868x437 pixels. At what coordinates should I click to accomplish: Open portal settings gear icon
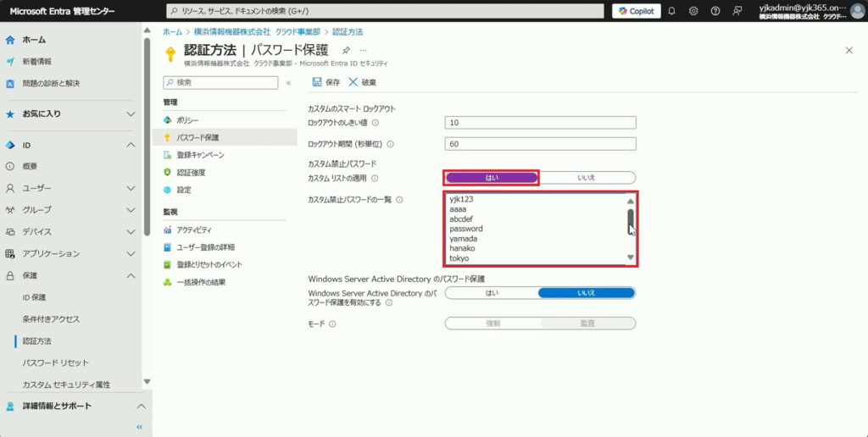click(693, 11)
